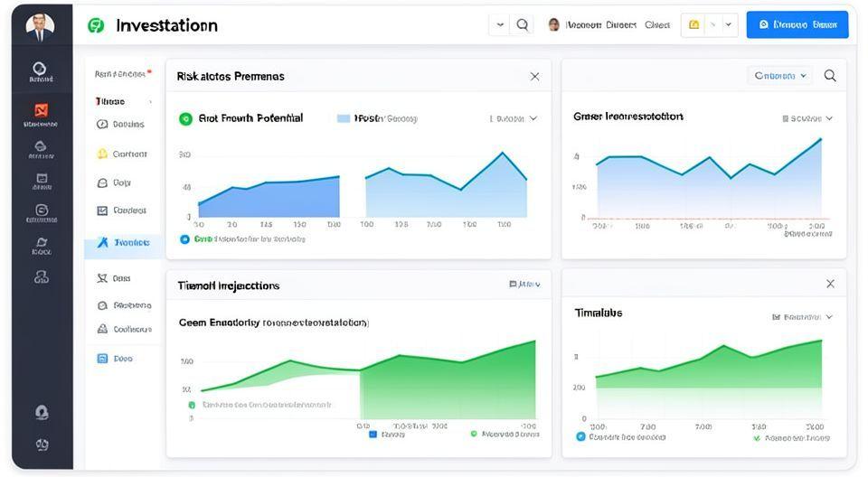Open search in the top-right chart panel

830,76
